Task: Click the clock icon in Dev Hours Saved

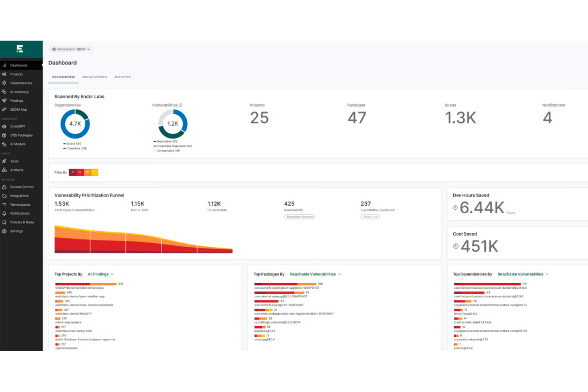Action: (x=455, y=208)
